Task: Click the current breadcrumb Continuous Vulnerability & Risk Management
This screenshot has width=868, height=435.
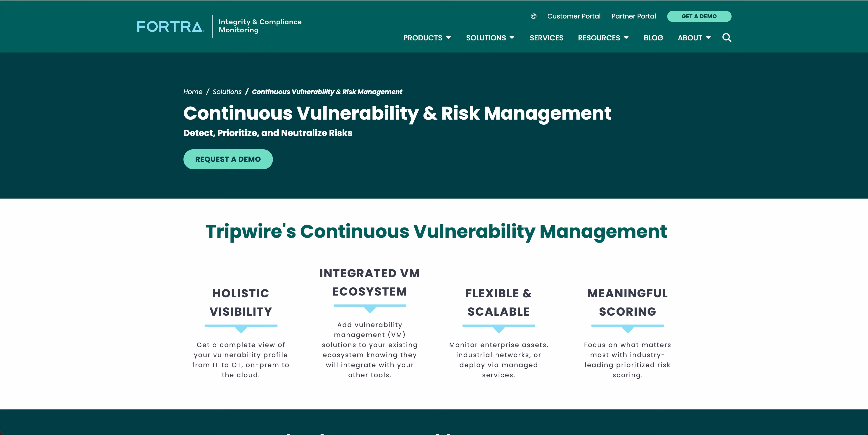Action: (x=327, y=92)
